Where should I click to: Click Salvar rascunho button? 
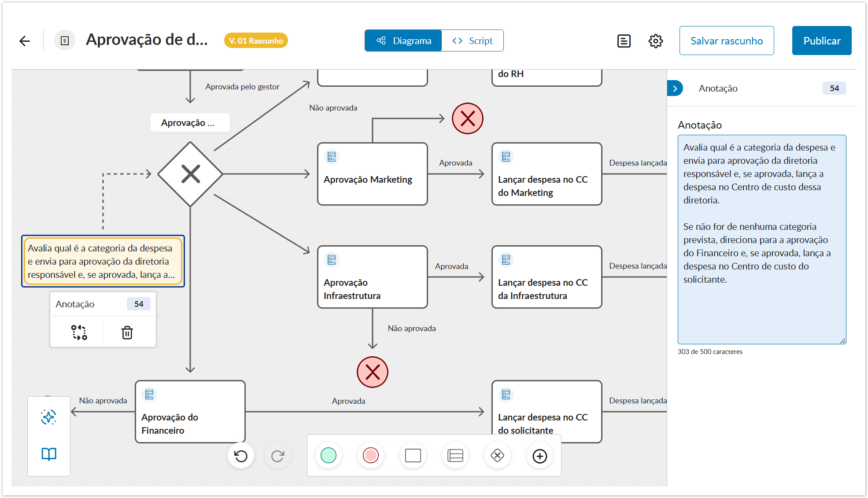pyautogui.click(x=726, y=41)
